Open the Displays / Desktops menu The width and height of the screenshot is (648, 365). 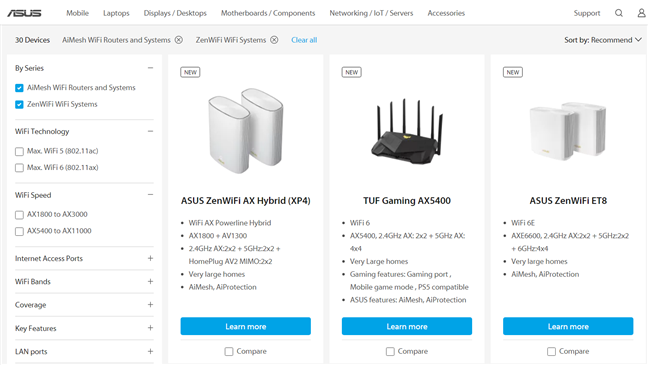point(175,13)
